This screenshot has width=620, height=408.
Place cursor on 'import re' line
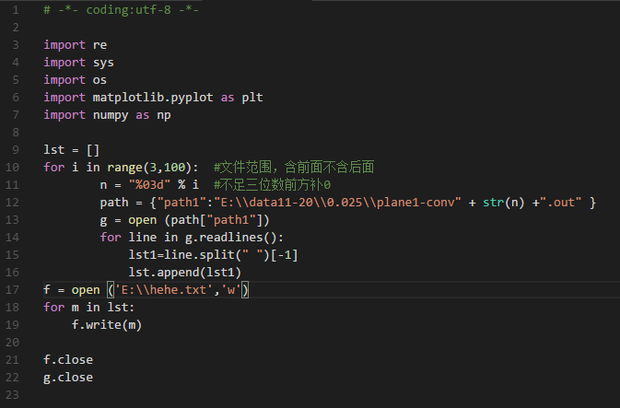pyautogui.click(x=75, y=45)
